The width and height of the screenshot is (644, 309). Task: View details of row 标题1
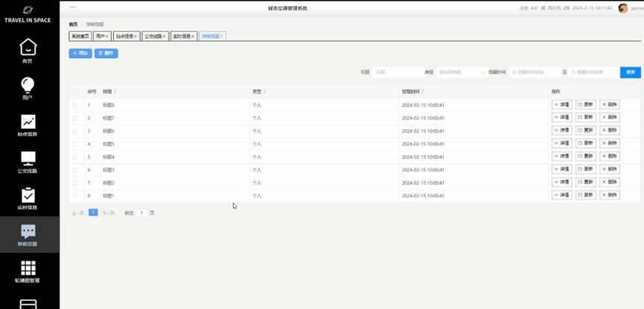click(561, 195)
